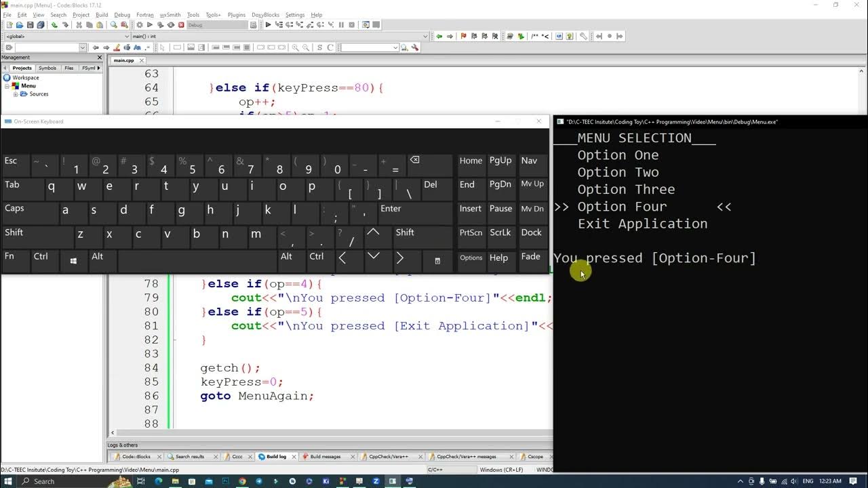The image size is (868, 488).
Task: Click the Windows Start button
Action: (8, 481)
